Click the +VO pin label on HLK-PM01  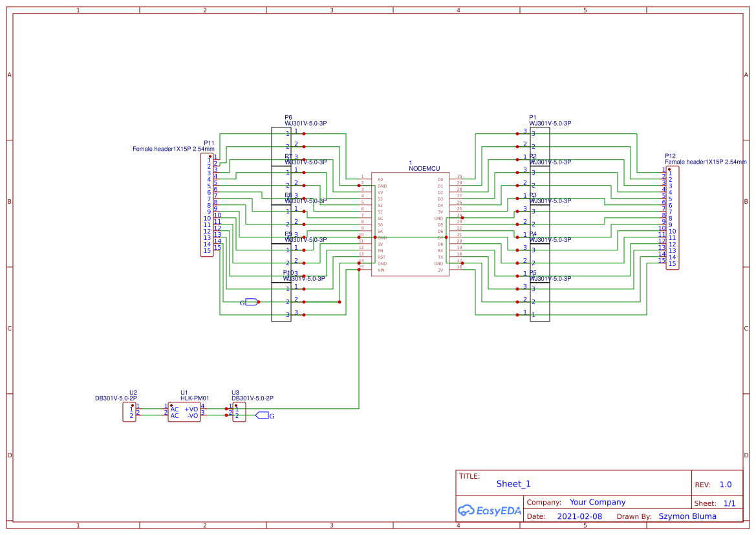pyautogui.click(x=191, y=409)
